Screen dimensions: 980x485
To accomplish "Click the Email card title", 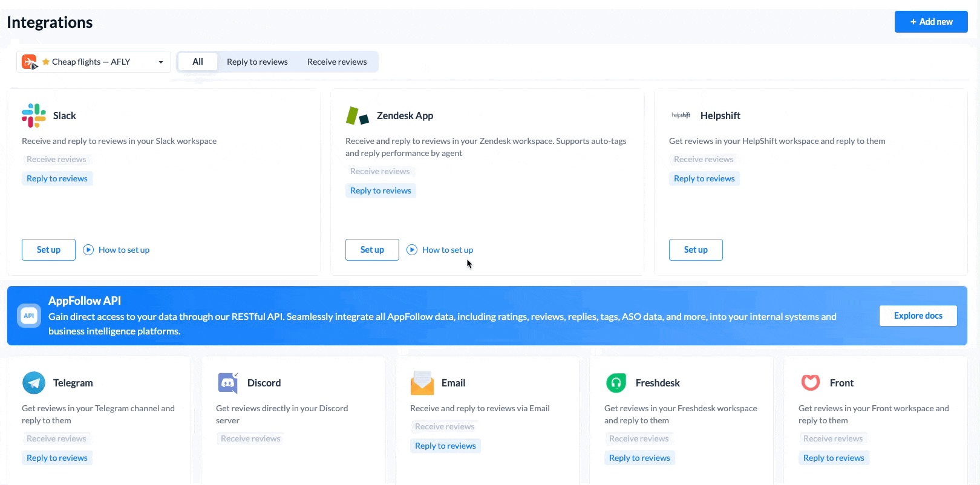I will (453, 383).
